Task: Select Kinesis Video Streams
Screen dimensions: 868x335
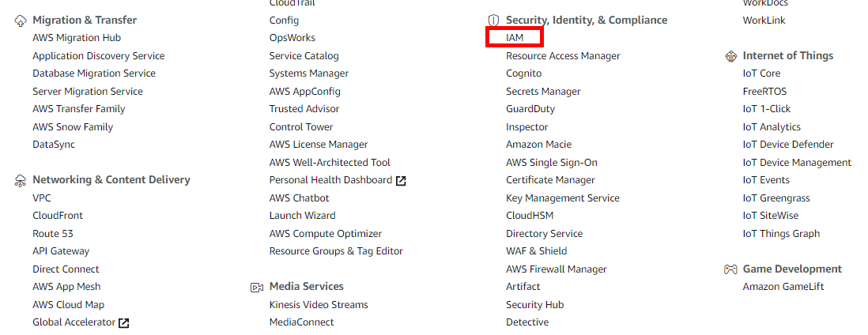Action: pos(319,304)
